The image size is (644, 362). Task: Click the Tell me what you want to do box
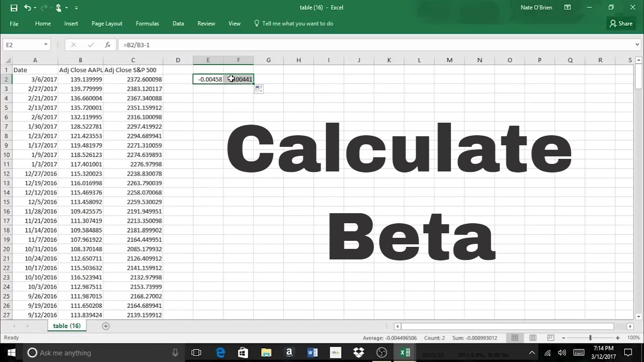[294, 24]
